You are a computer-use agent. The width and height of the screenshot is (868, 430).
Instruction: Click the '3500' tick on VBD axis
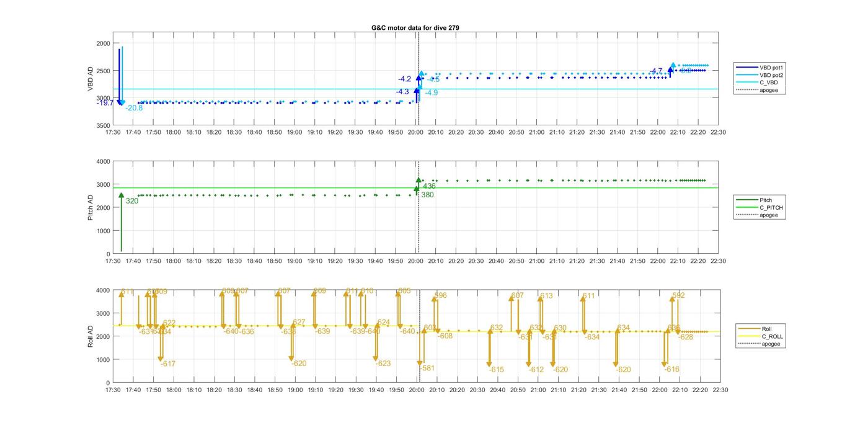[x=103, y=126]
